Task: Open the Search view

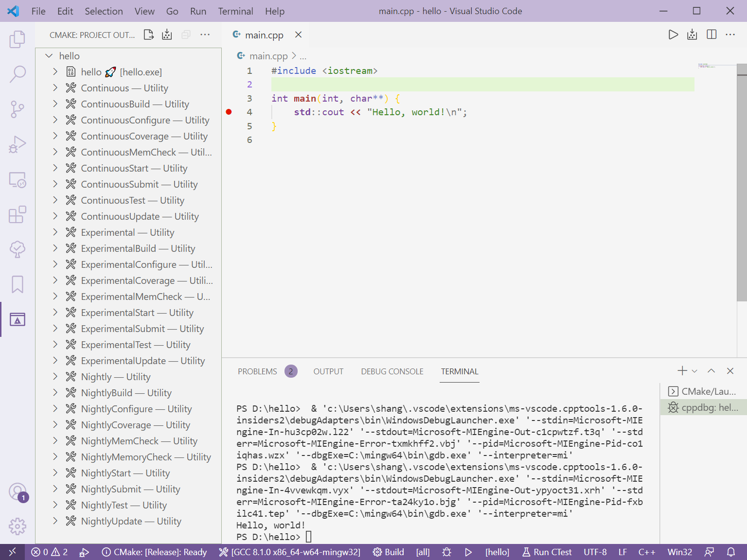Action: (x=18, y=73)
